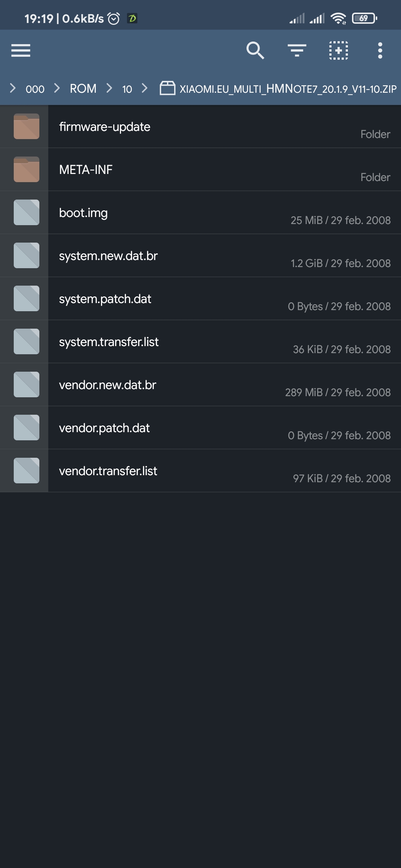Open the sort and filter options
This screenshot has width=401, height=868.
pos(297,50)
